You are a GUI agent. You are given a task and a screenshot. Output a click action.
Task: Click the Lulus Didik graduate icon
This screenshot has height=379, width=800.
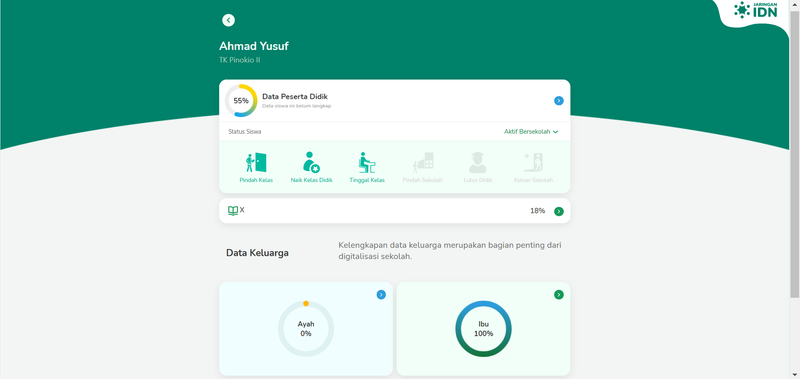478,162
